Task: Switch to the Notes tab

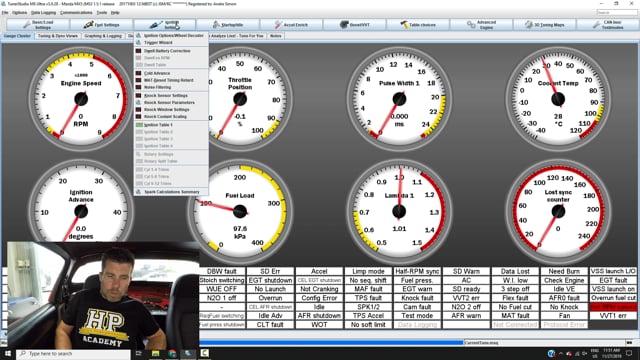Action: tap(276, 36)
